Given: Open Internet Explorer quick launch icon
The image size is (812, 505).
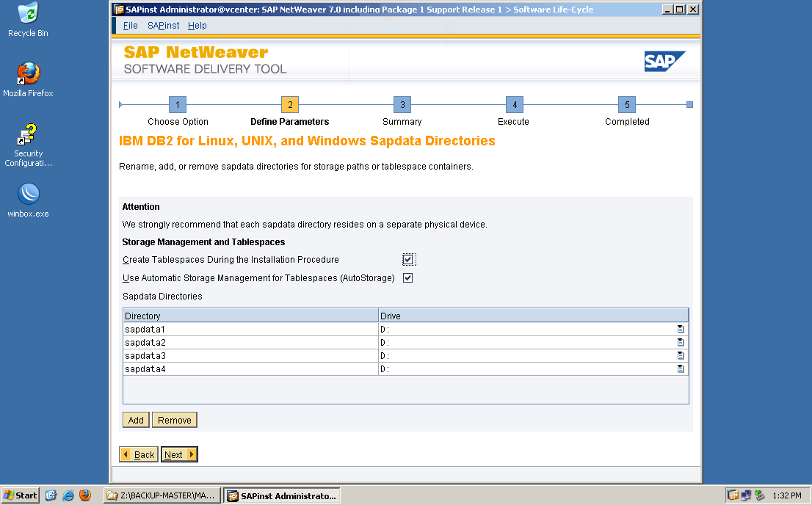Looking at the screenshot, I should [68, 495].
